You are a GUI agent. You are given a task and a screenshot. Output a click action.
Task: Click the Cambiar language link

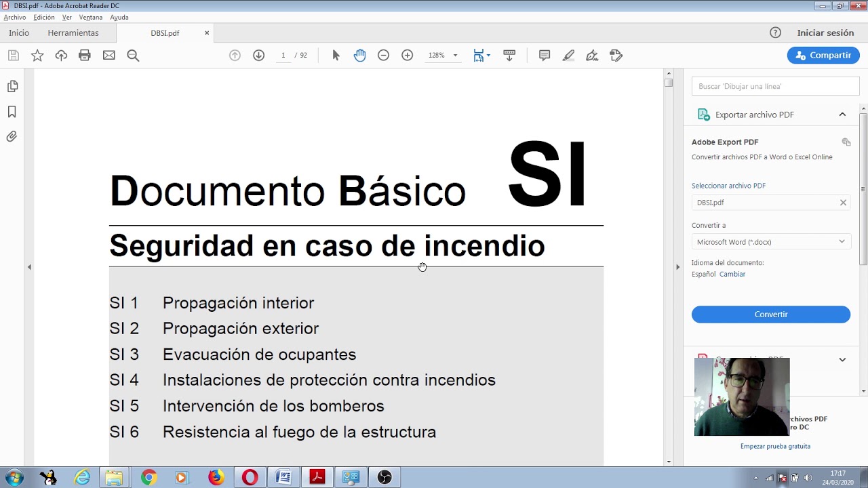(732, 274)
